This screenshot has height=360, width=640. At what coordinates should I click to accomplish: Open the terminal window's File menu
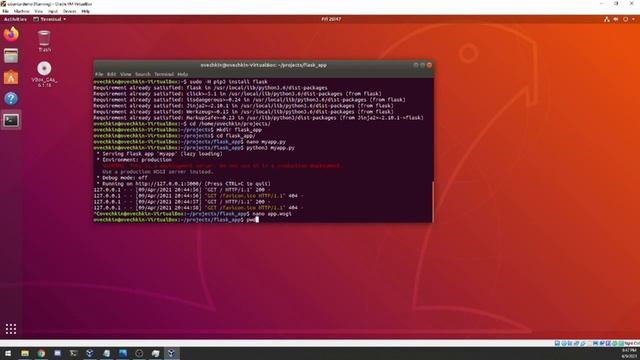(x=99, y=74)
